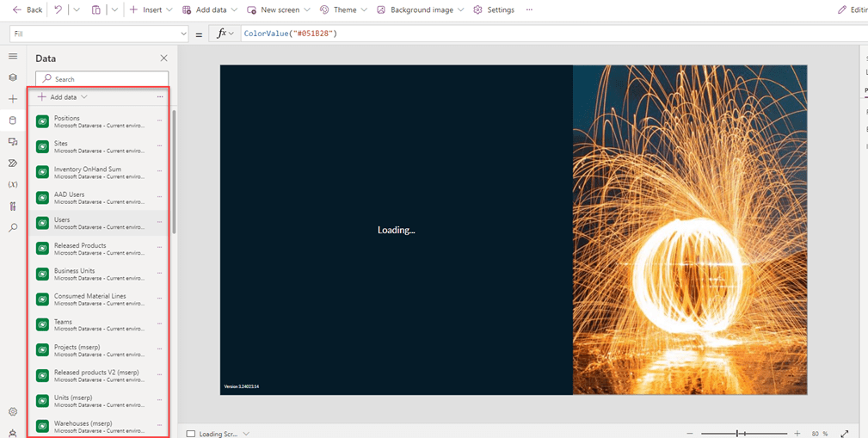This screenshot has height=438, width=868.
Task: Open the Tree view layers icon
Action: 13,77
